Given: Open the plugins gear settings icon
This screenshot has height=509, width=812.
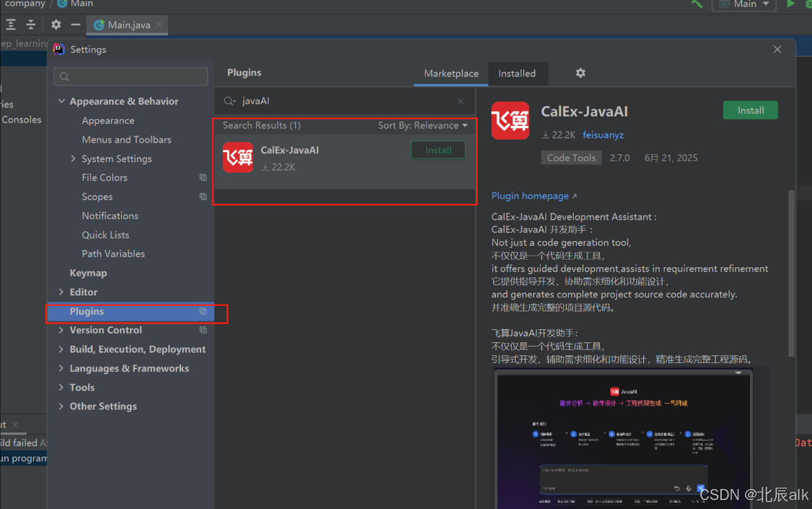Looking at the screenshot, I should [x=581, y=73].
